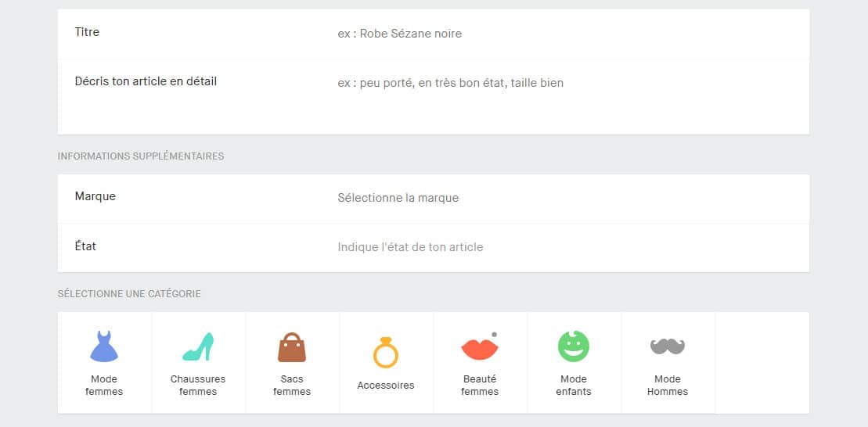Pick the green baby face Mode enfants icon
The height and width of the screenshot is (427, 868).
tap(574, 346)
